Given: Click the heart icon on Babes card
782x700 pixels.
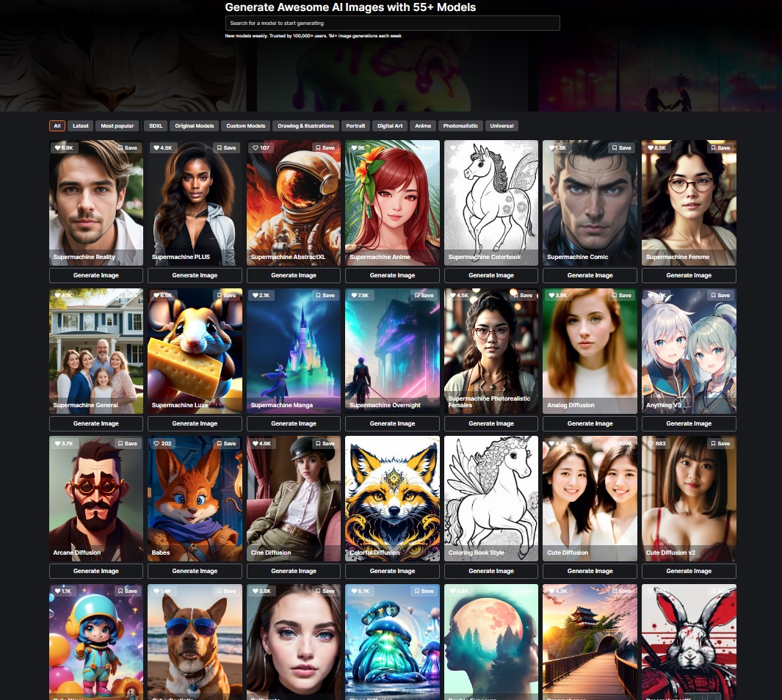Looking at the screenshot, I should tap(156, 443).
